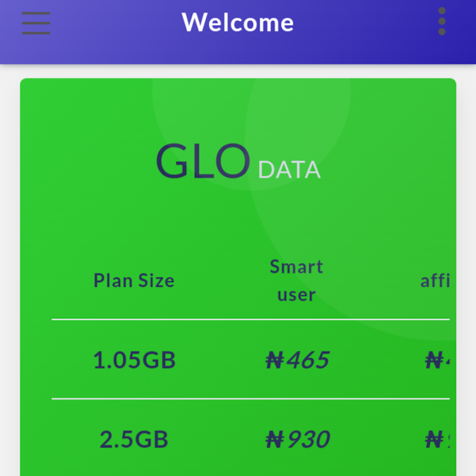Screen dimensions: 476x476
Task: Choose the 1.05GB plan size
Action: [134, 360]
